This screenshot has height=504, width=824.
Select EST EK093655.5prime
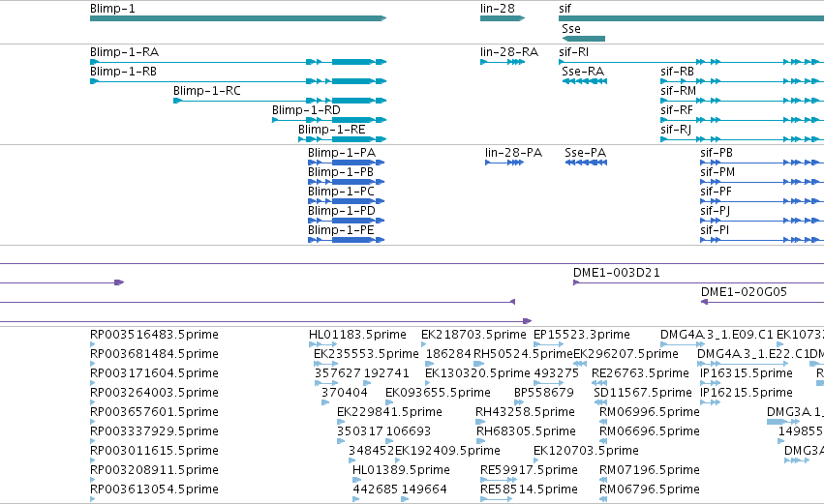click(x=438, y=393)
